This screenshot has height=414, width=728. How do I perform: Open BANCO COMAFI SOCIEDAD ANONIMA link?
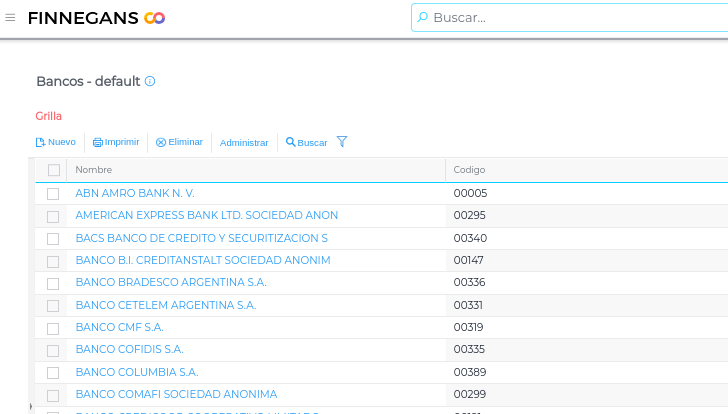click(176, 394)
